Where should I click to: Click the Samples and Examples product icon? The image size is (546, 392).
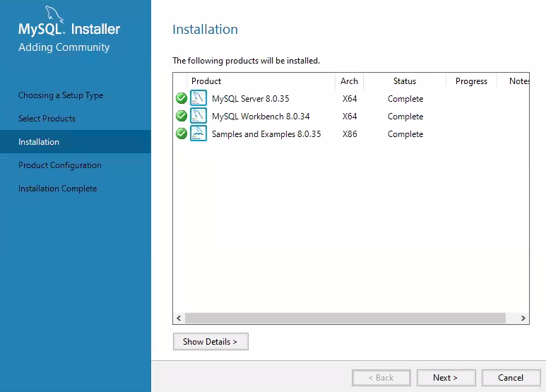(x=198, y=133)
